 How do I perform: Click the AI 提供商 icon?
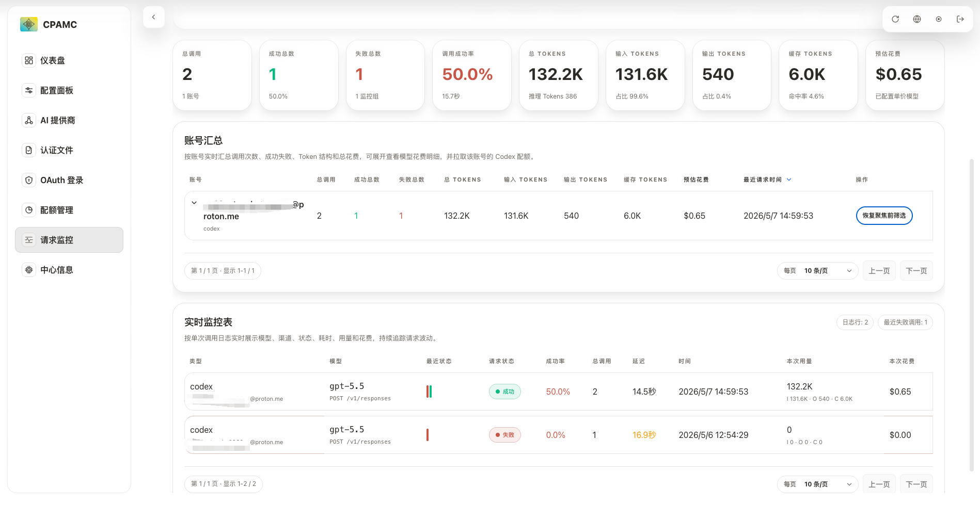tap(29, 120)
